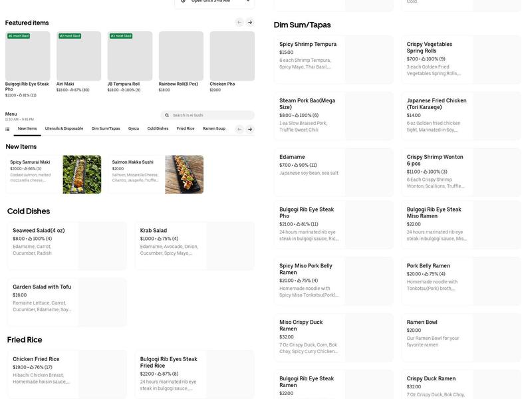This screenshot has width=532, height=399.
Task: Select the Gyoza menu tab
Action: 132,128
